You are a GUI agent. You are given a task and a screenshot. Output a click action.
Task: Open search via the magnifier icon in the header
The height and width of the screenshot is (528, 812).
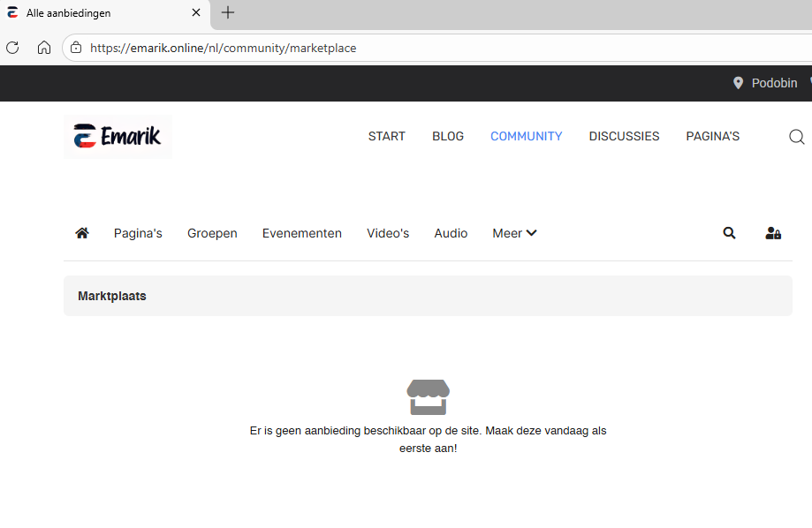[x=796, y=136]
